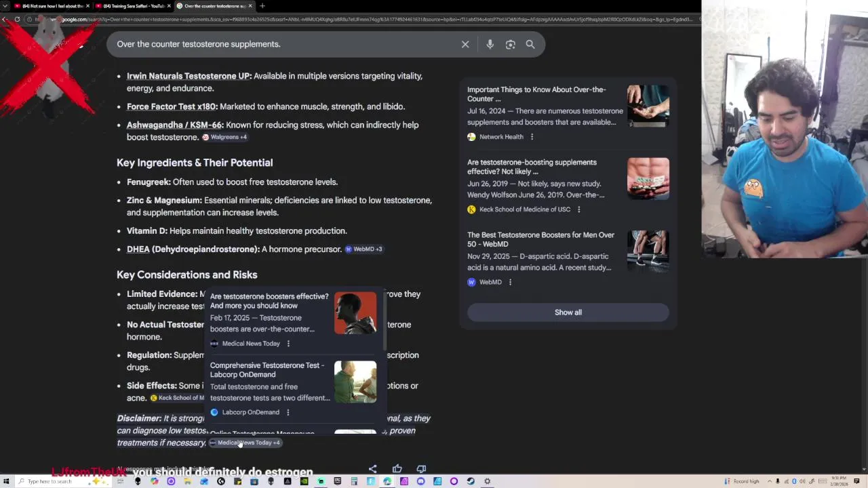Image resolution: width=868 pixels, height=488 pixels.
Task: Click Medical News Today article thumbnail
Action: [355, 312]
